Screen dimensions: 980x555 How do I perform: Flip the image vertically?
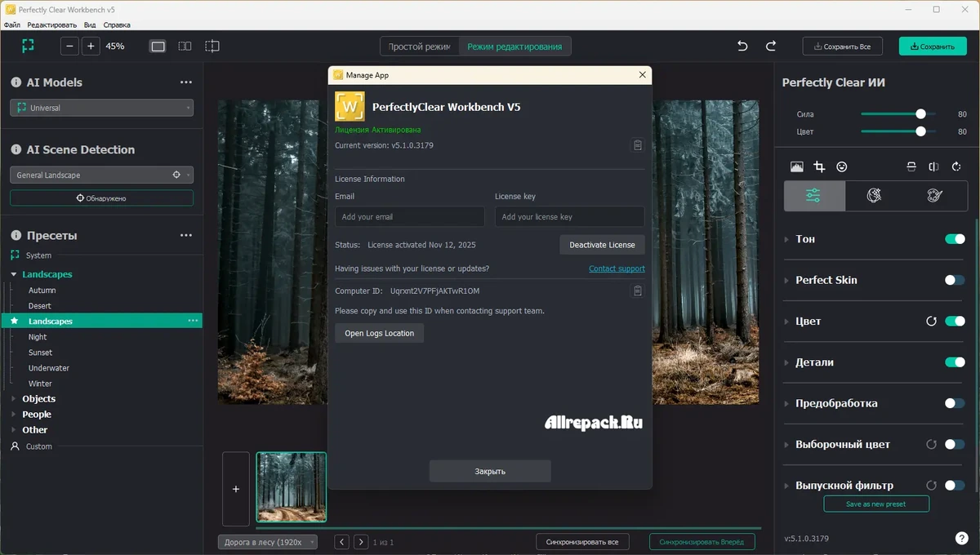[911, 166]
